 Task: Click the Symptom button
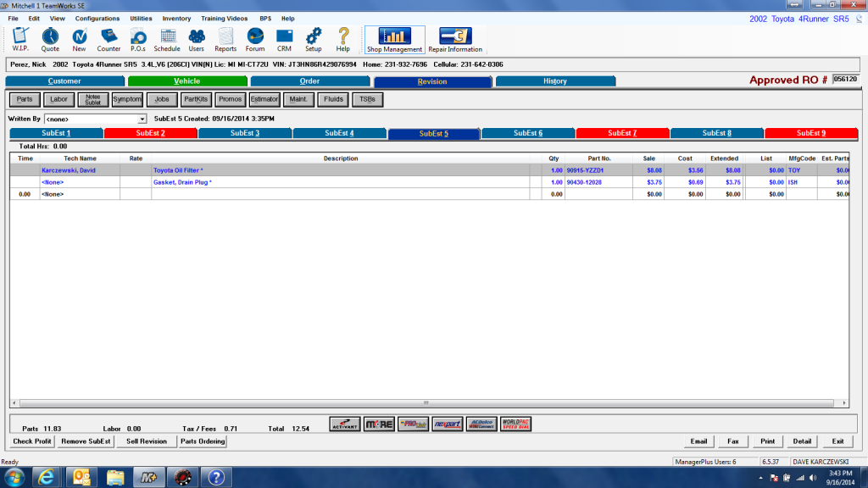pyautogui.click(x=127, y=100)
